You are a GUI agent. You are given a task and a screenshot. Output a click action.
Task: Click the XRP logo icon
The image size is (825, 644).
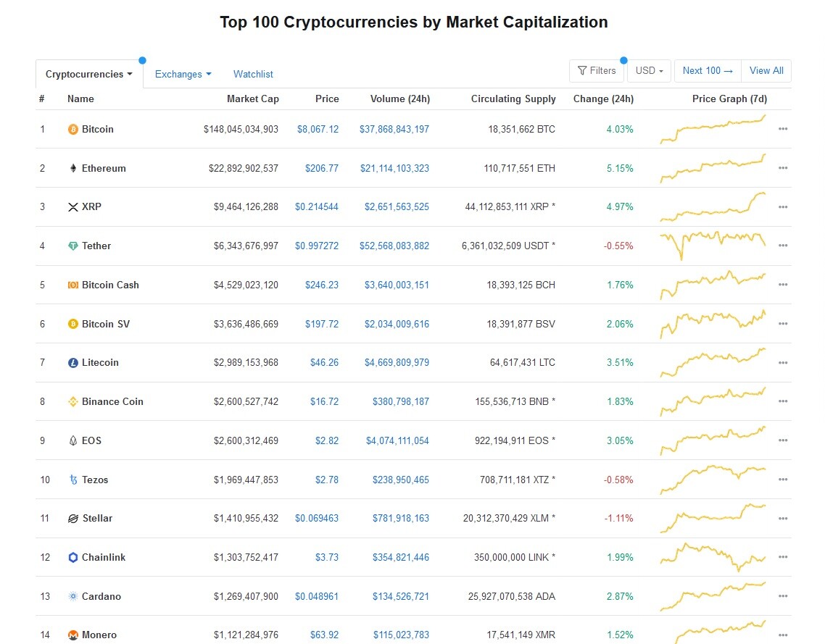[x=73, y=207]
